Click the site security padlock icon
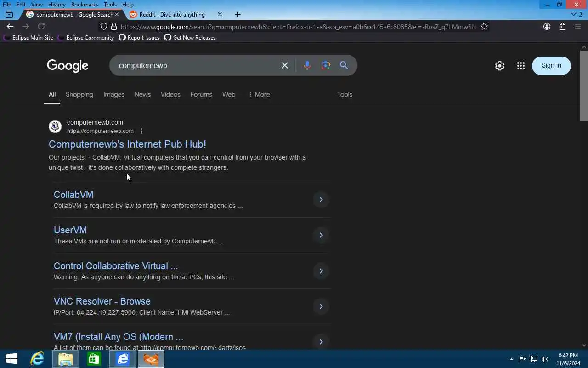Screen dimensions: 588x368 tap(114, 26)
